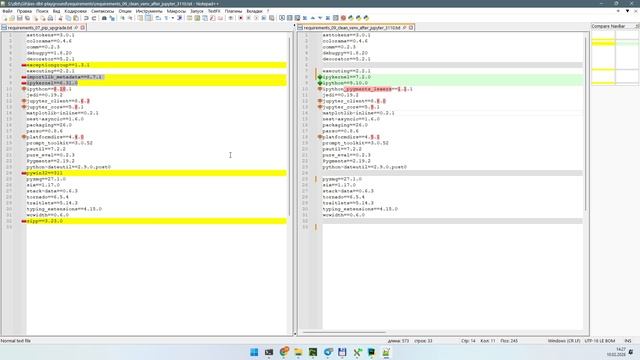Click the Zoom In toolbar icon
This screenshot has width=640, height=360.
pos(122,18)
